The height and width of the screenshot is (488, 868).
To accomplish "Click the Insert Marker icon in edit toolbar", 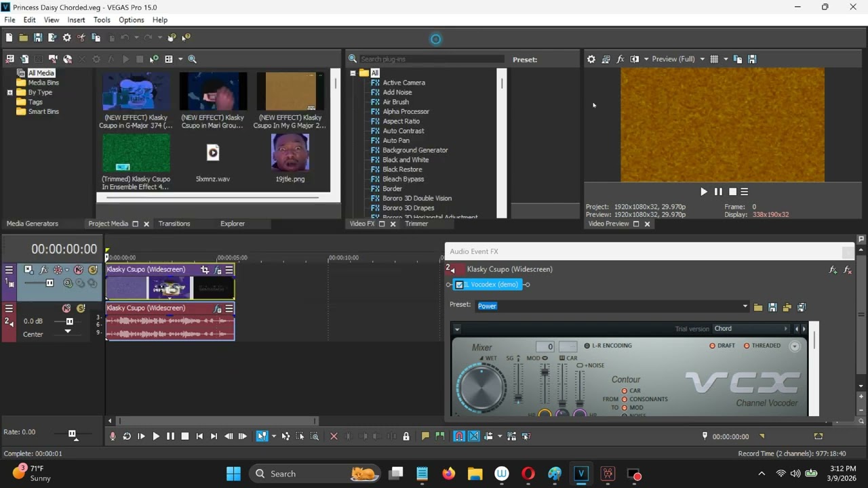I will pos(425,436).
